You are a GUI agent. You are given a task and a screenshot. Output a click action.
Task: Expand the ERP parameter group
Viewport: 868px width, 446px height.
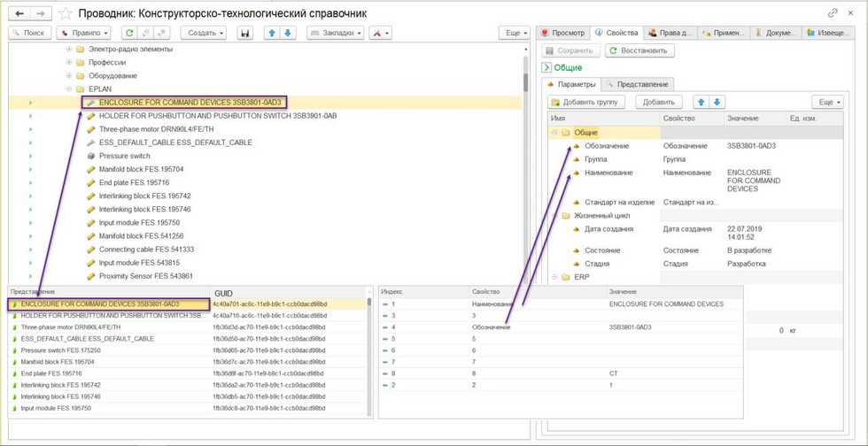[x=555, y=277]
